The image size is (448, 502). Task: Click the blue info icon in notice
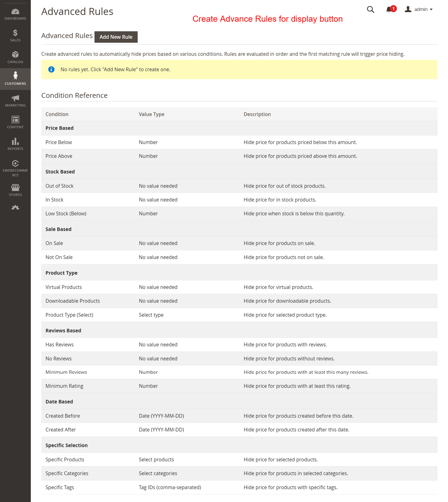pos(51,69)
